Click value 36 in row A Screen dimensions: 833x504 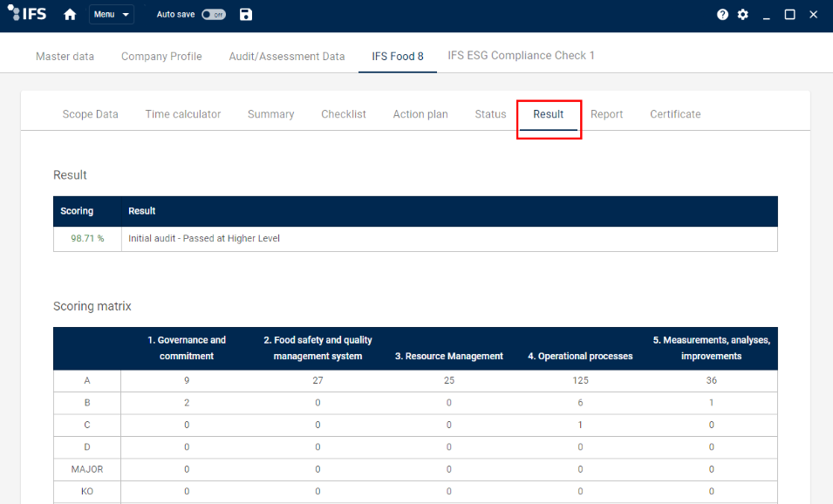(x=712, y=380)
